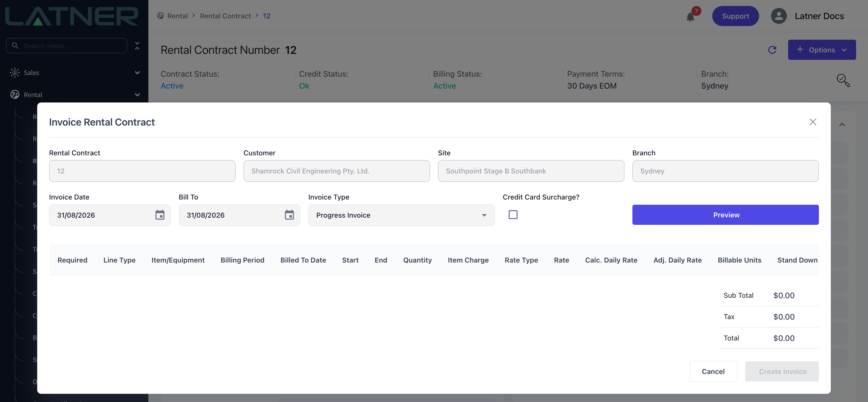This screenshot has height=402, width=868.
Task: Click the Billed To Date column header
Action: (x=303, y=260)
